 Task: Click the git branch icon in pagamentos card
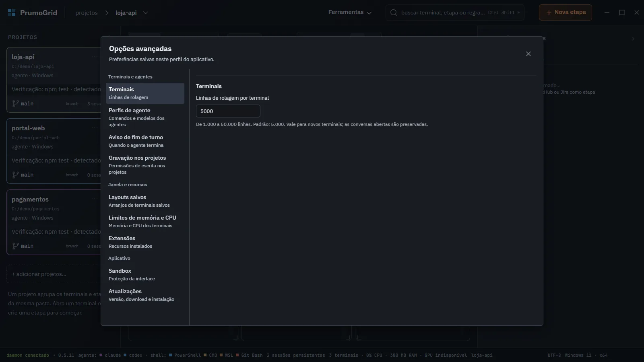(15, 246)
